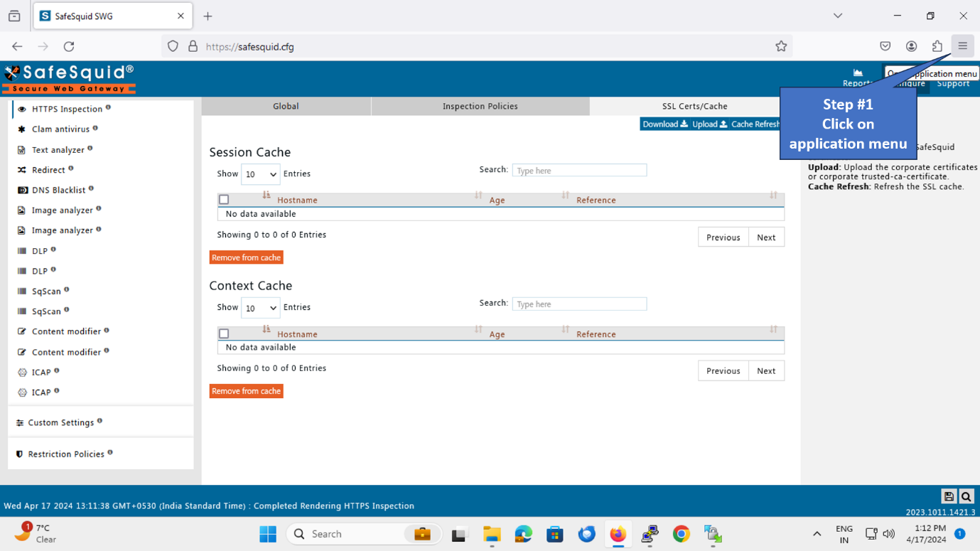Click Remove from cache under Session Cache
Image resolution: width=980 pixels, height=551 pixels.
246,257
